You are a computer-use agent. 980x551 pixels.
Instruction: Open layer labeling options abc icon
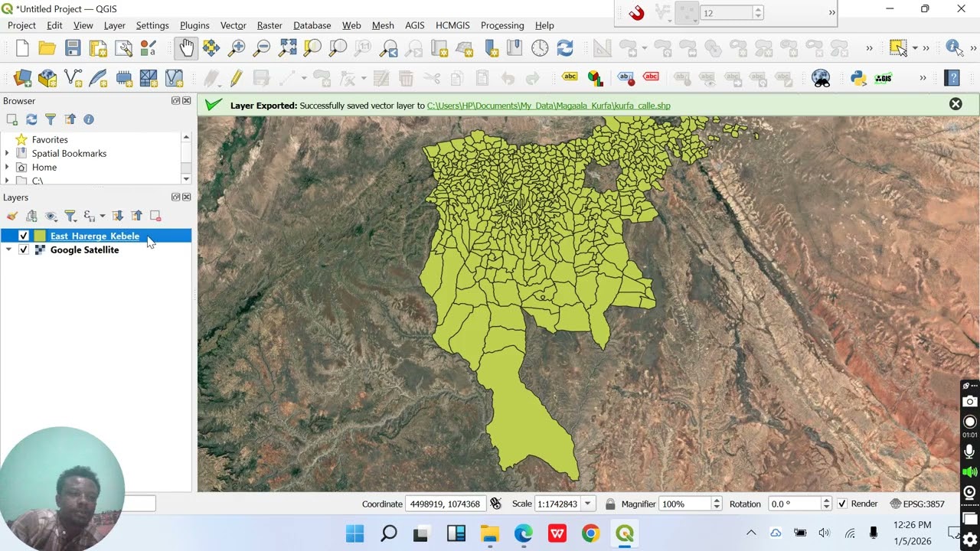(x=570, y=77)
